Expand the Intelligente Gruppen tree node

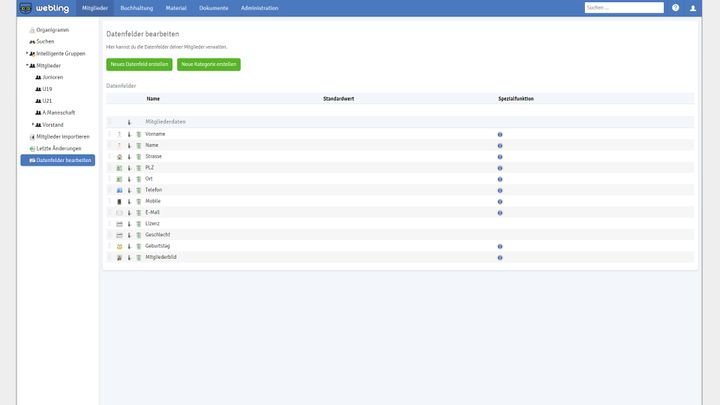28,53
